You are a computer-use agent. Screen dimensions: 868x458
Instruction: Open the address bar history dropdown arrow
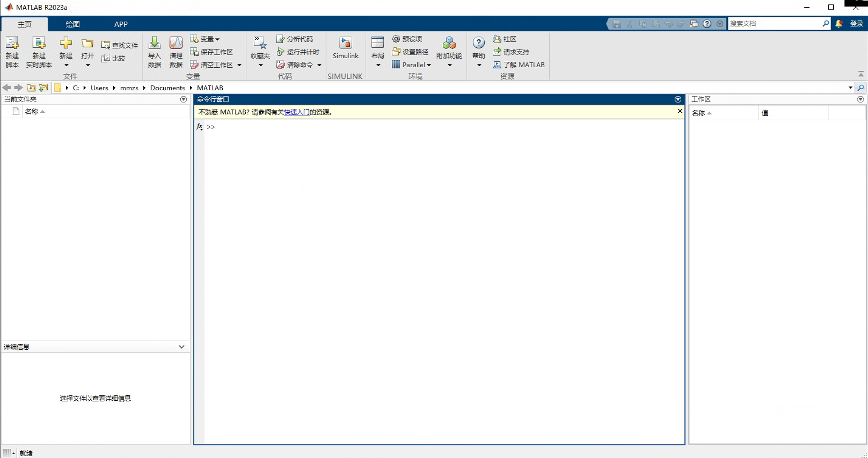[850, 88]
